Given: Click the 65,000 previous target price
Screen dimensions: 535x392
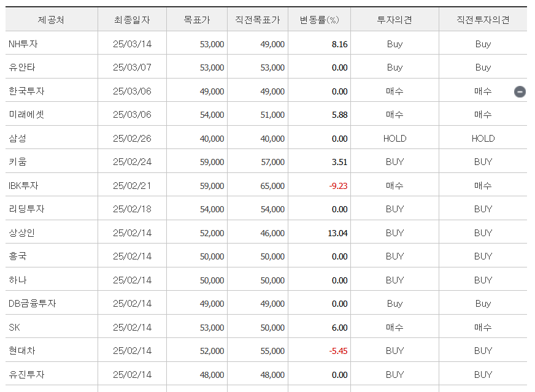Looking at the screenshot, I should (272, 186).
